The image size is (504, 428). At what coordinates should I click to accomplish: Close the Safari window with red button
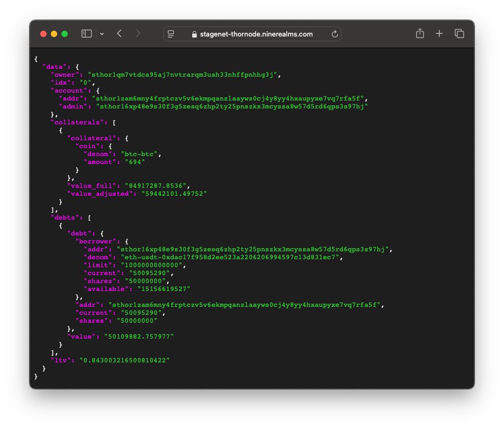pos(43,34)
